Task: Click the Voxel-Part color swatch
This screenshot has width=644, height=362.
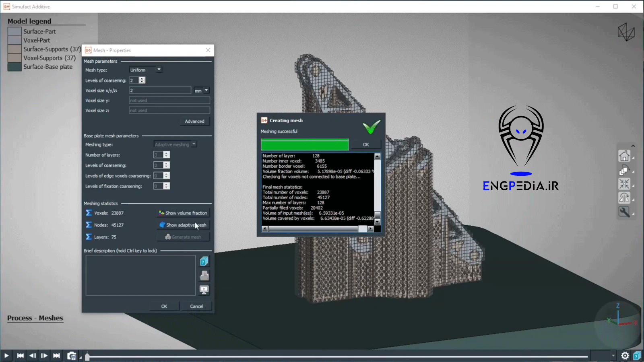Action: tap(14, 40)
